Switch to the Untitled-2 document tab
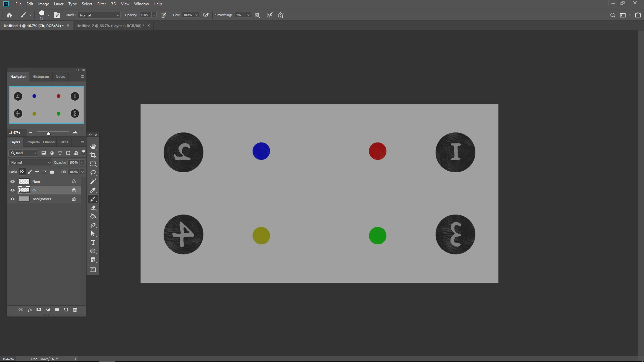644x362 pixels. pos(110,26)
